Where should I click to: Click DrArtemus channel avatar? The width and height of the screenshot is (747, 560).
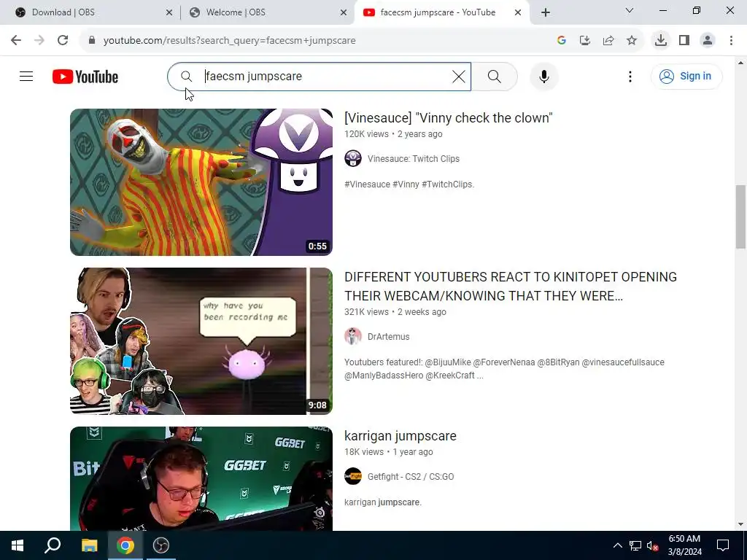tap(353, 337)
